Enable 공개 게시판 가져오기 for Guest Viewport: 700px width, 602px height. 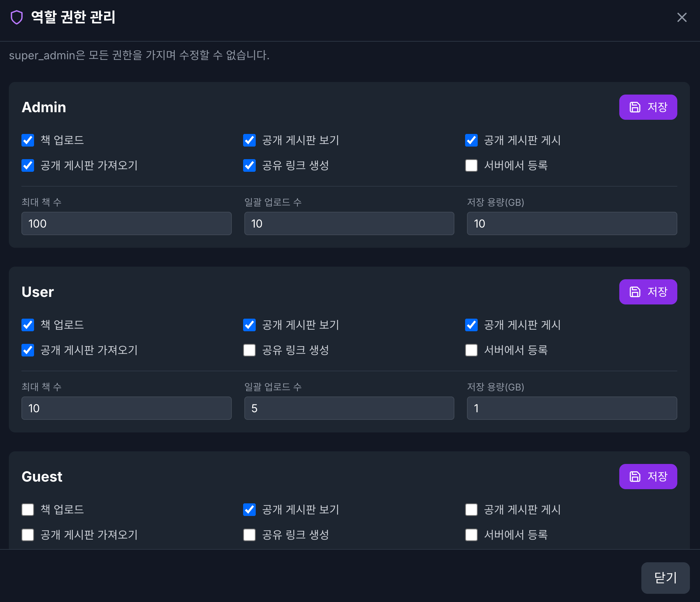pos(28,535)
